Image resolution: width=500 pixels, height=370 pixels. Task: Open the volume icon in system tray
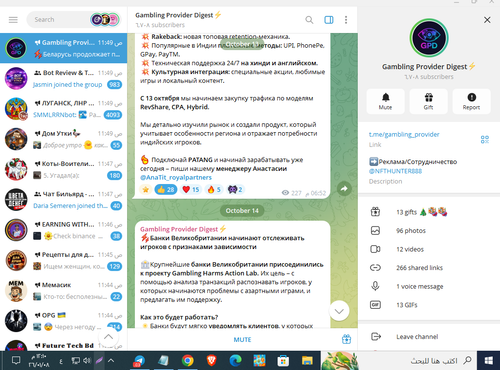(x=87, y=361)
